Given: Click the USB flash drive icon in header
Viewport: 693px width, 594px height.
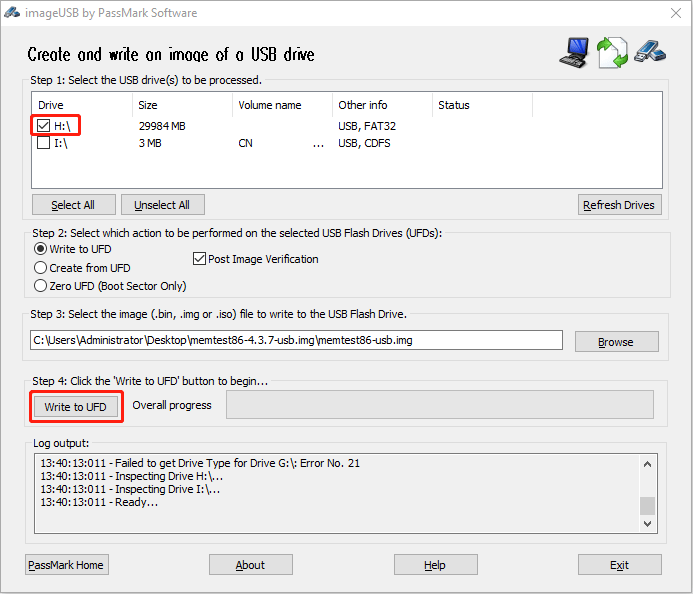Looking at the screenshot, I should click(650, 52).
